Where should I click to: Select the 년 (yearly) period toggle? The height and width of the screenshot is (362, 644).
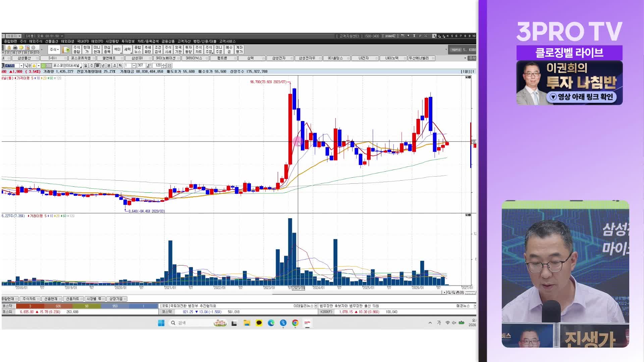click(x=103, y=66)
